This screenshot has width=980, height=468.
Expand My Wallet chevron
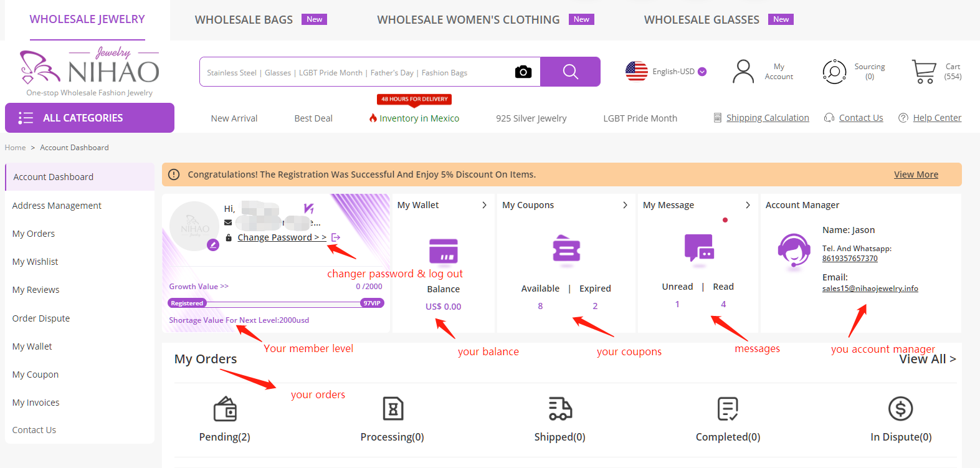point(484,205)
